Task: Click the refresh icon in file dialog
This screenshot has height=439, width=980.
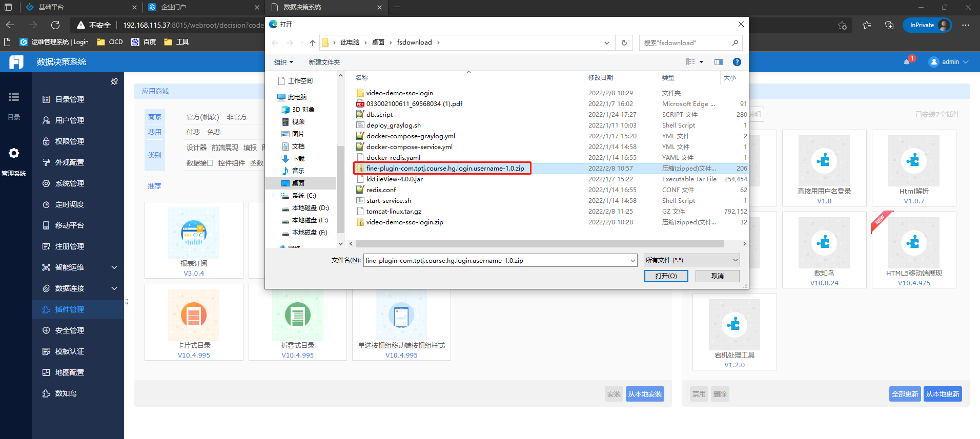Action: [x=624, y=43]
